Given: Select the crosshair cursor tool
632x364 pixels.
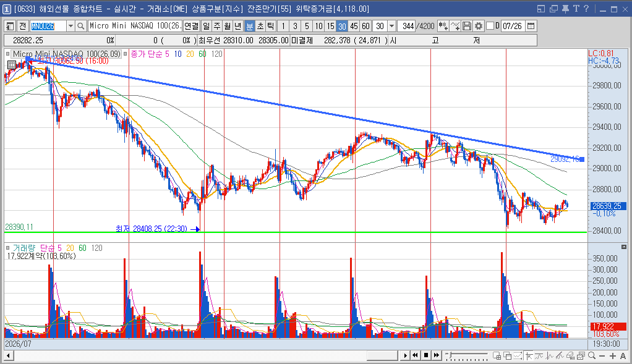Looking at the screenshot, I should coord(528,355).
